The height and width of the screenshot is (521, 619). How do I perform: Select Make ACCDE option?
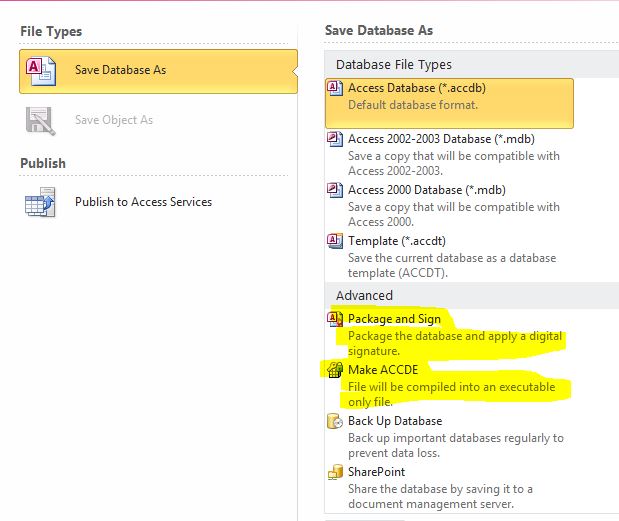(449, 385)
